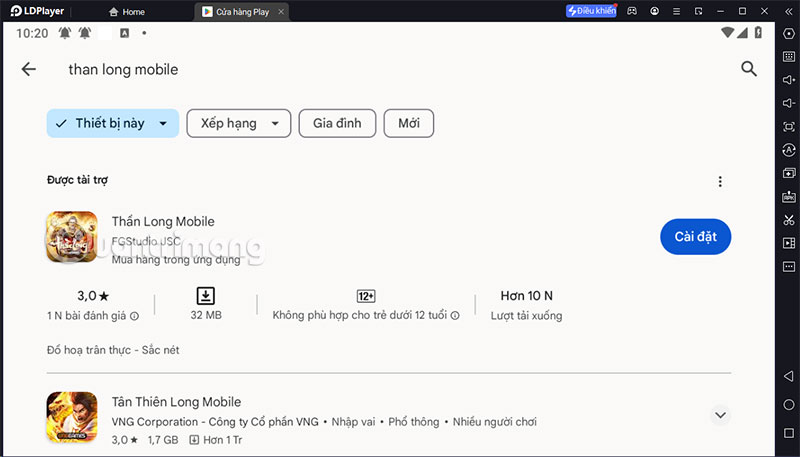Tap the Android home circle in the sidebar
This screenshot has height=457, width=800.
(x=789, y=404)
